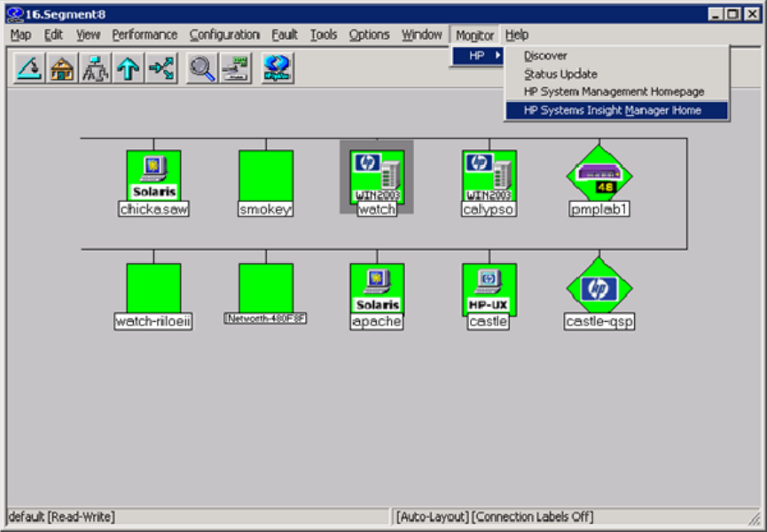
Task: Click the '[Connection Labels Off]' status text
Action: (533, 517)
